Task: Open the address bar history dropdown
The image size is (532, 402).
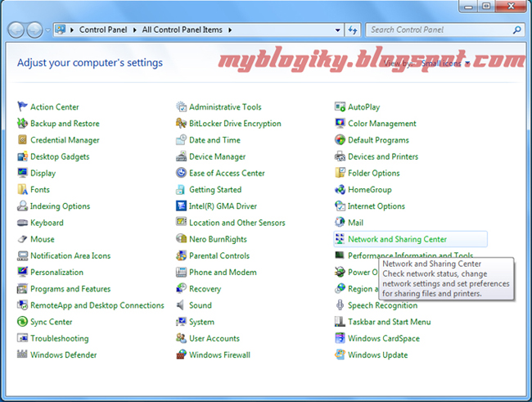Action: pos(337,29)
